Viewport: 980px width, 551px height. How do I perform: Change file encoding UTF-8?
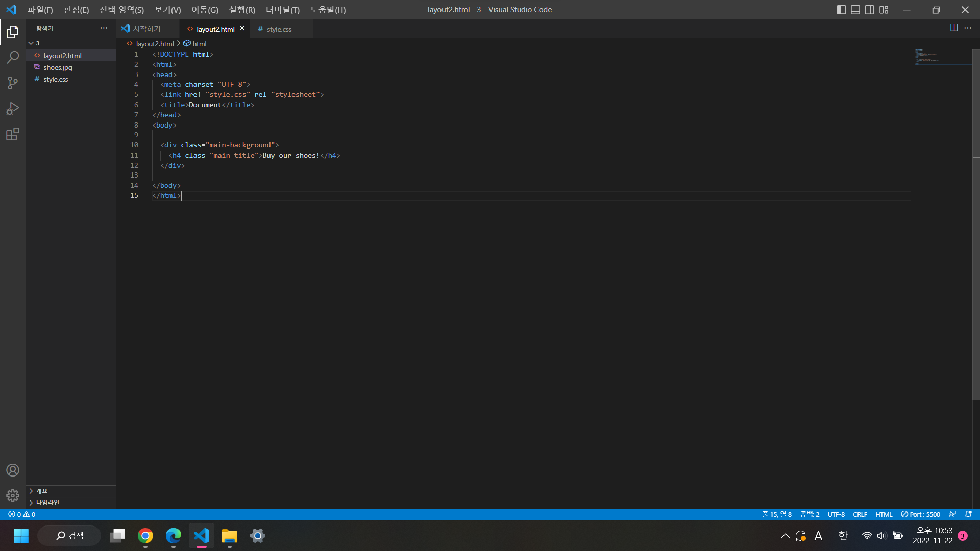836,514
